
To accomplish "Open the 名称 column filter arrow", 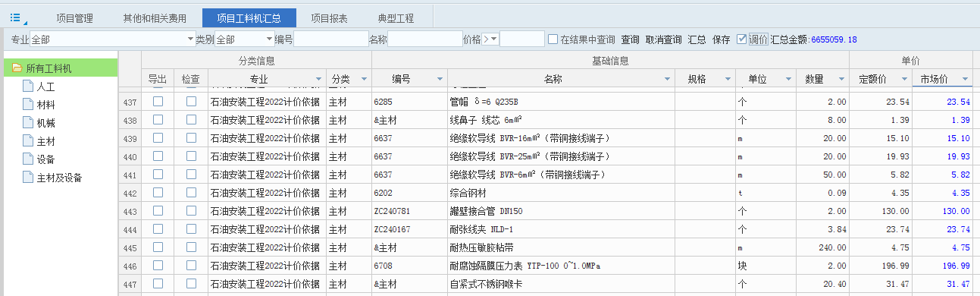I will click(x=667, y=79).
